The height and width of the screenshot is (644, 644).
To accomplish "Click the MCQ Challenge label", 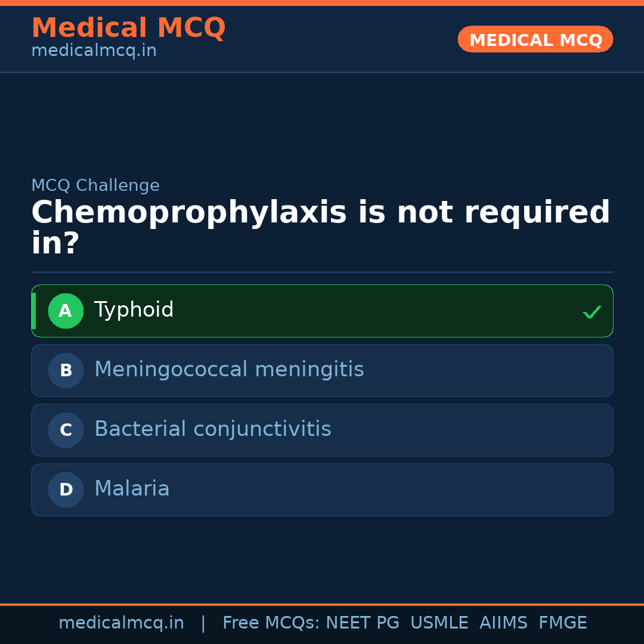I will tap(95, 185).
